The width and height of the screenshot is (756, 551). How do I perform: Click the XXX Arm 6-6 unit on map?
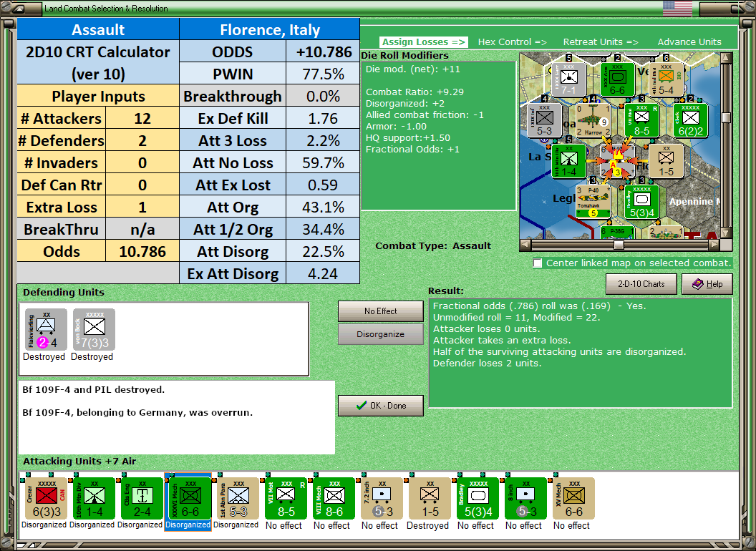tap(618, 79)
